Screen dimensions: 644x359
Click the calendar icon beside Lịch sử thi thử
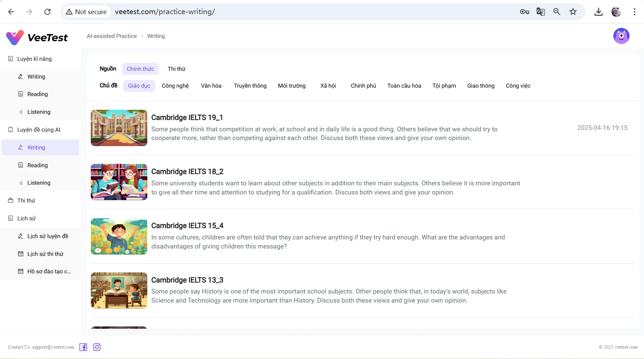pyautogui.click(x=21, y=254)
